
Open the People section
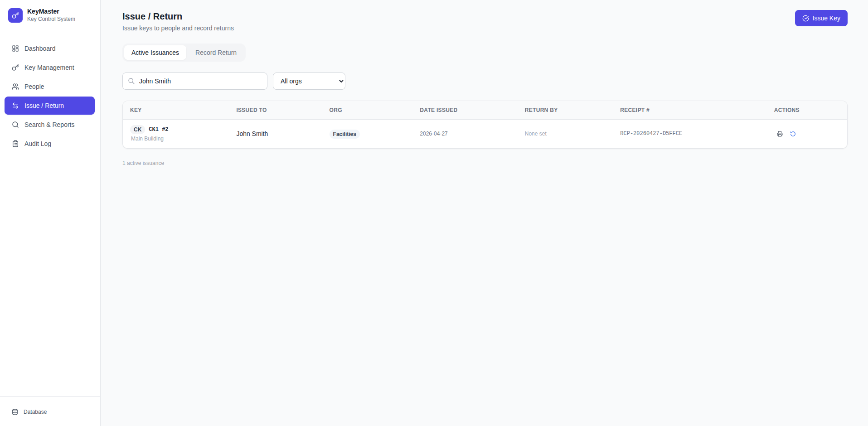pyautogui.click(x=49, y=87)
